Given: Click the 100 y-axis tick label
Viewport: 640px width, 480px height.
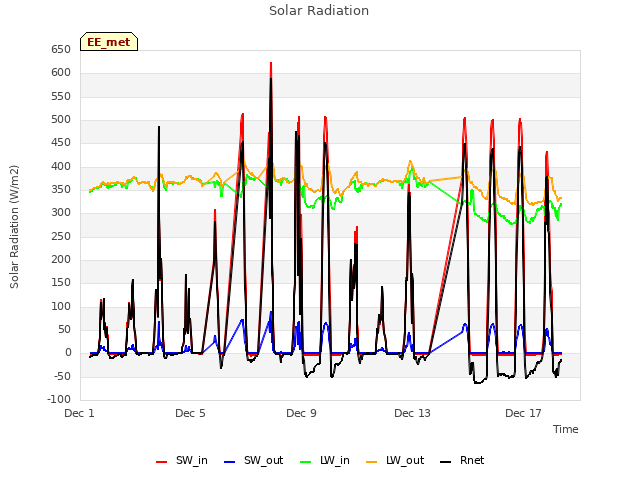Looking at the screenshot, I should [61, 307].
